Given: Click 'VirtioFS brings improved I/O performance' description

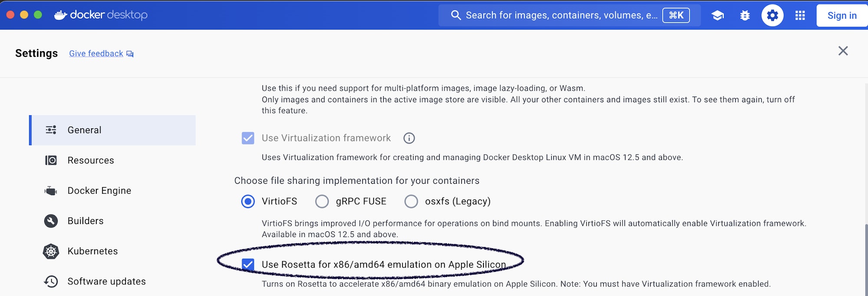Looking at the screenshot, I should coord(534,229).
